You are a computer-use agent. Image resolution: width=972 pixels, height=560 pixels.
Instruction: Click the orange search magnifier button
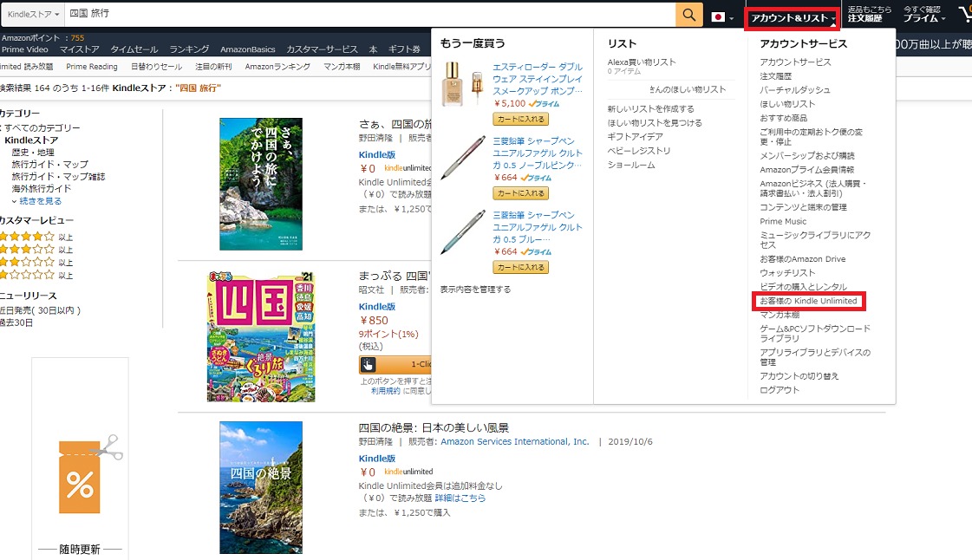point(688,15)
